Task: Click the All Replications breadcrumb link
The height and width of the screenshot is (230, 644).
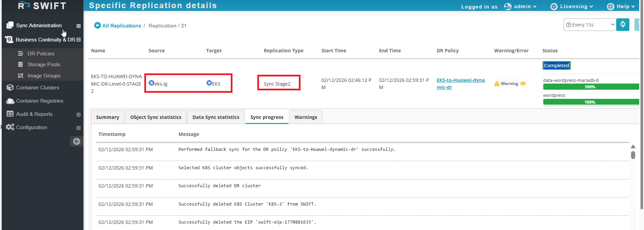Action: coord(122,25)
